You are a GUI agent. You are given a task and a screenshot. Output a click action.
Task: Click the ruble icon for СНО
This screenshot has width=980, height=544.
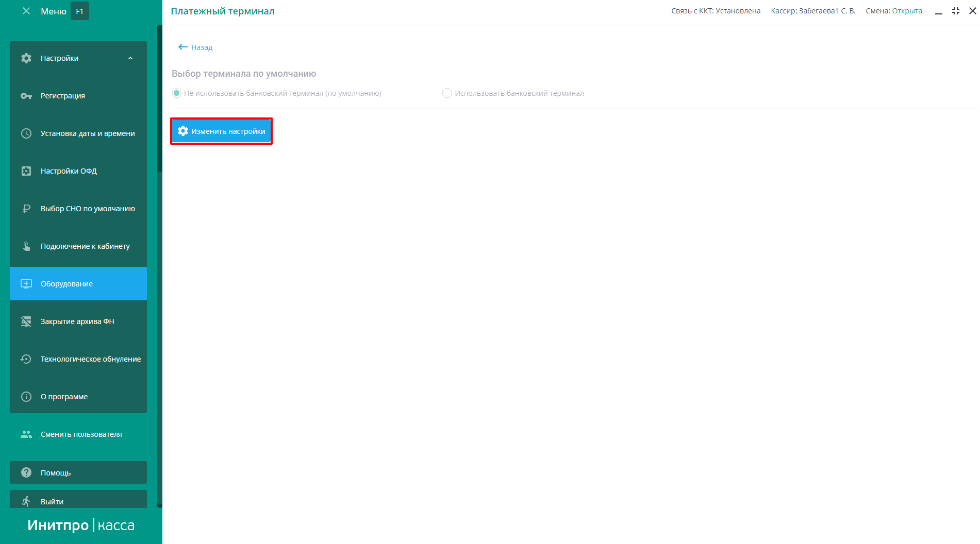[26, 209]
